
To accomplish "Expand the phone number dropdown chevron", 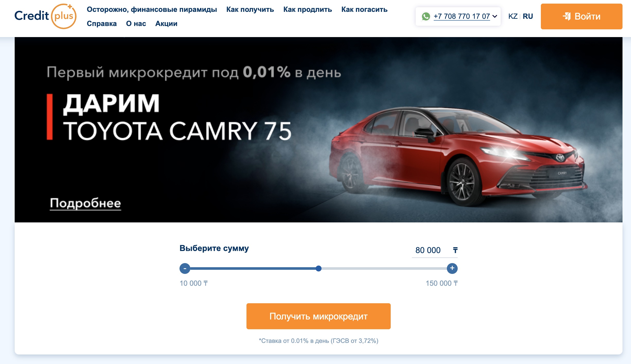I will (x=495, y=16).
